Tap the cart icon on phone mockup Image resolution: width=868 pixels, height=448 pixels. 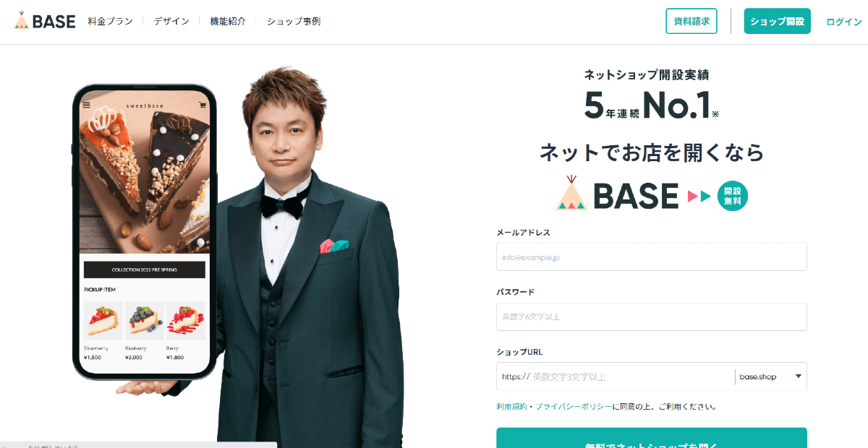[203, 105]
